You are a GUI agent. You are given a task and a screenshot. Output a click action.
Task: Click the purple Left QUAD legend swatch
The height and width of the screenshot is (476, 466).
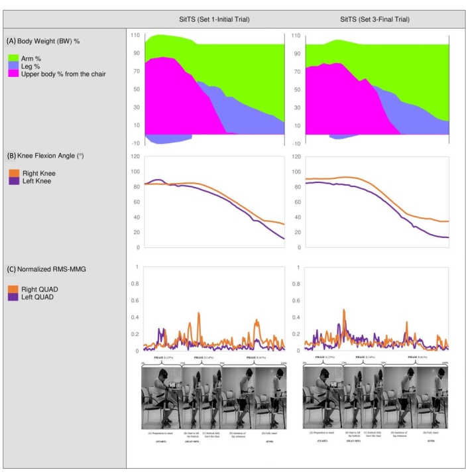pos(13,297)
